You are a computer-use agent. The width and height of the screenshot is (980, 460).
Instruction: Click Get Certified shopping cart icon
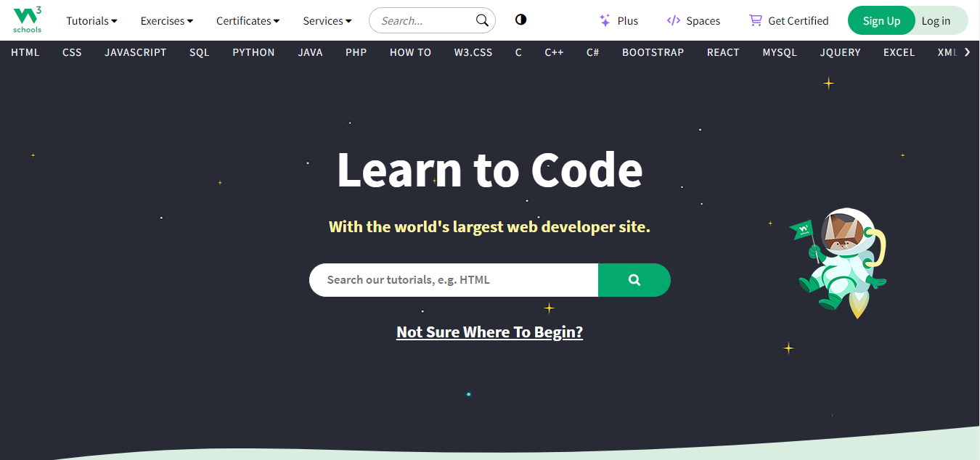tap(756, 20)
